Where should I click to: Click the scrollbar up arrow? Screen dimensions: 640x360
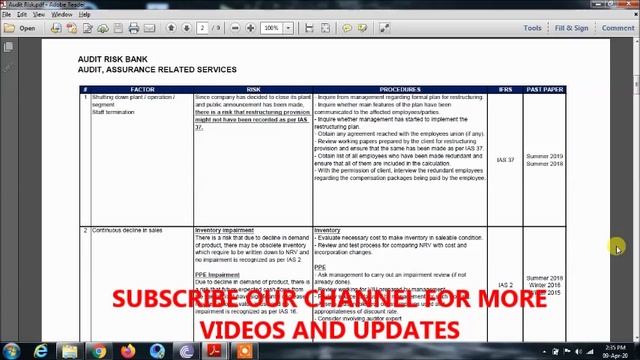click(636, 42)
